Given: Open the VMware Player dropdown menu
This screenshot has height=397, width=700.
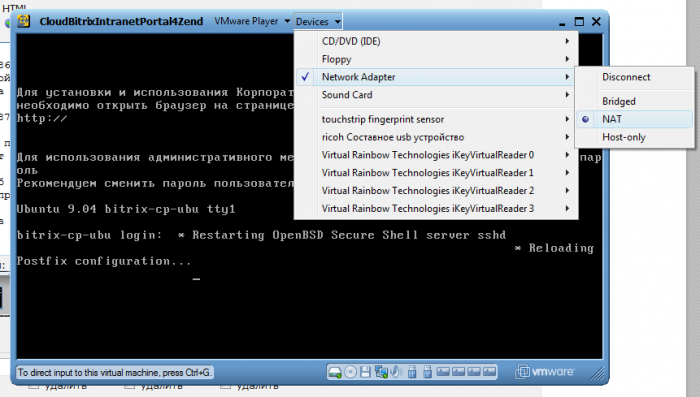Looking at the screenshot, I should coord(252,21).
